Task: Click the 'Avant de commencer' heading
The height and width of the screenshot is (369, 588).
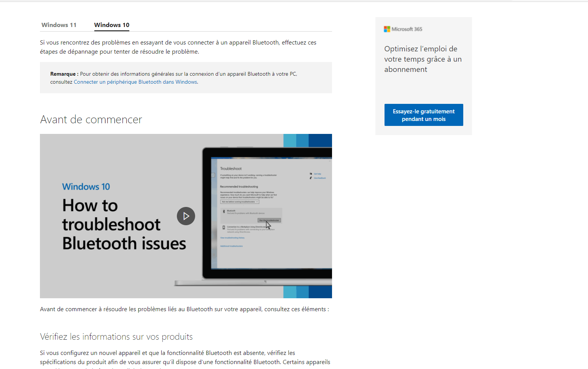Action: pos(91,119)
